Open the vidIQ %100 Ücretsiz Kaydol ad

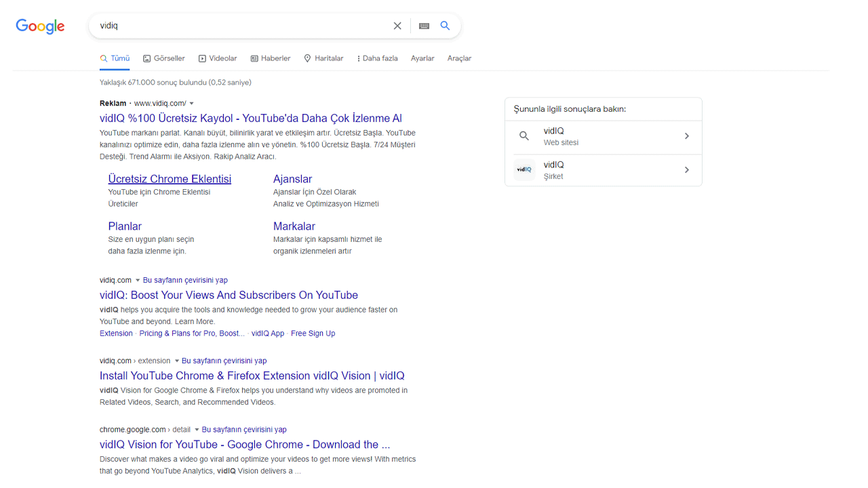[251, 119]
